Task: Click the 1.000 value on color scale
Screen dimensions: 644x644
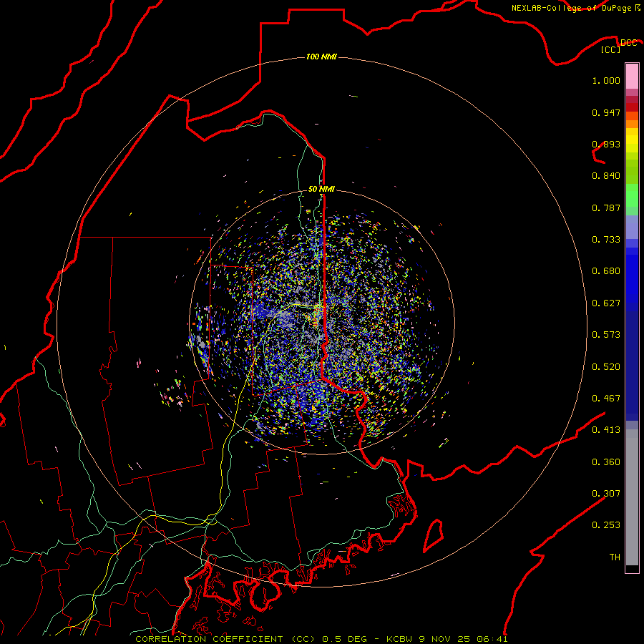Action: pyautogui.click(x=606, y=80)
